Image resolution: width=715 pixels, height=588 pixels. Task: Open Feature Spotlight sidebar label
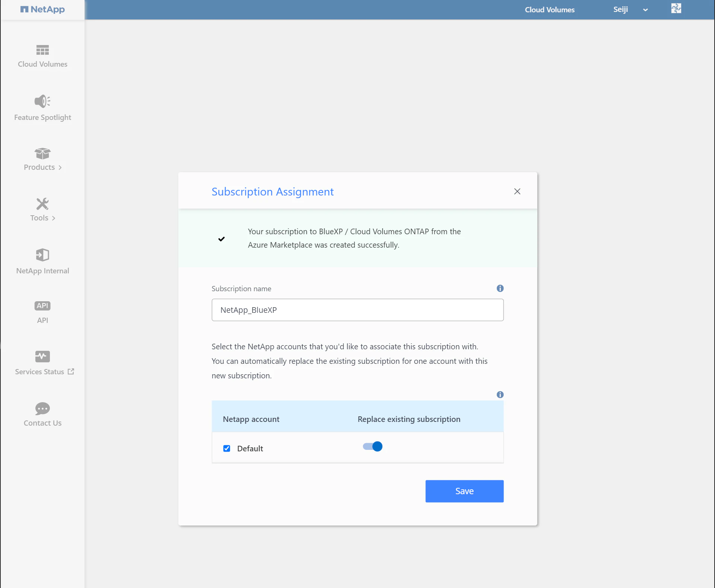pyautogui.click(x=42, y=117)
